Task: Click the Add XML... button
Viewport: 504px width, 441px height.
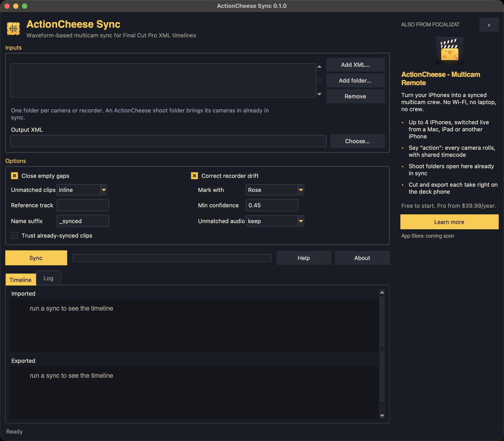Action: tap(355, 65)
